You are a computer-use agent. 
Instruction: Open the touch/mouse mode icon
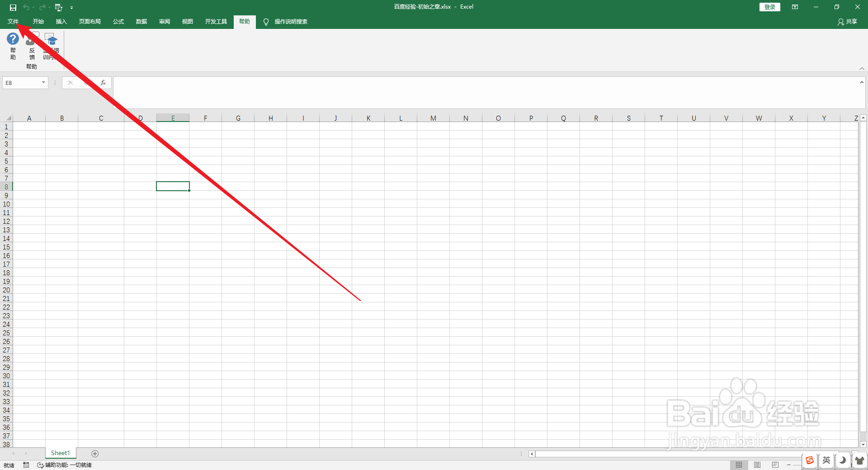[59, 7]
